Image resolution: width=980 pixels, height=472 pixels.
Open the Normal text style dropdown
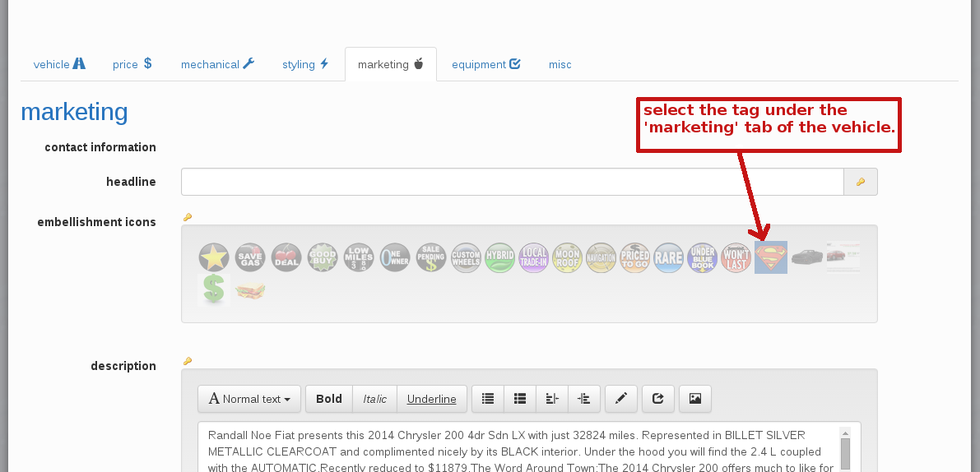pos(249,399)
